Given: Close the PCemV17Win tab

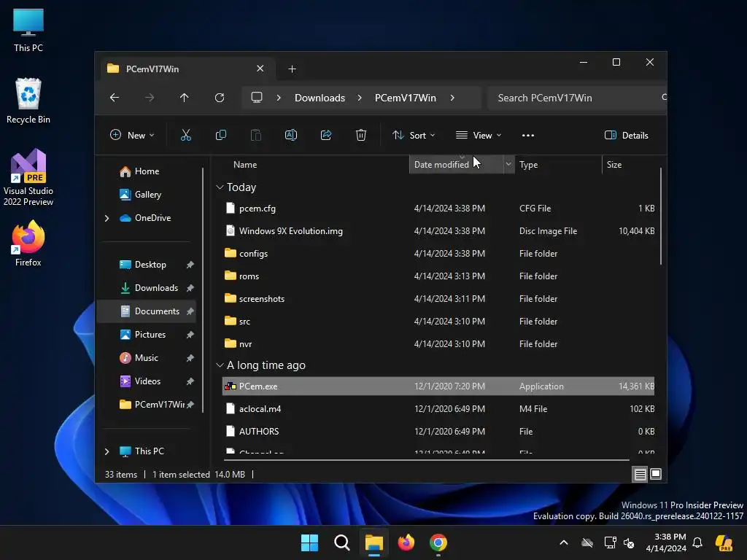Looking at the screenshot, I should (x=260, y=69).
